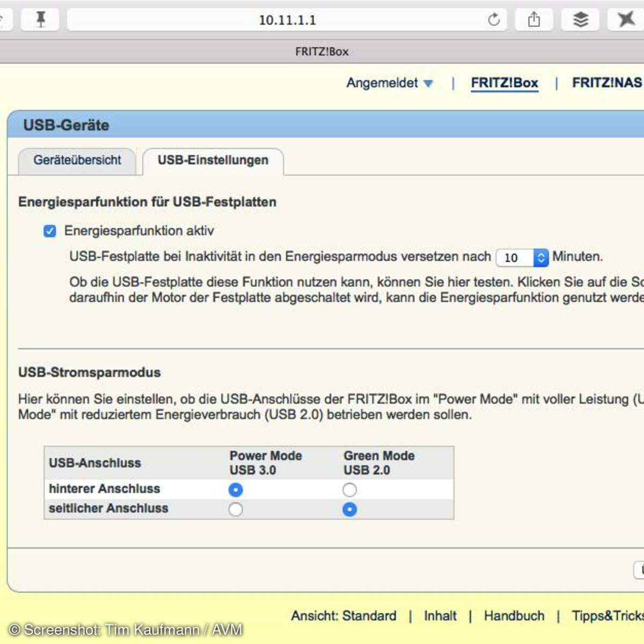
Task: Click the X-shaped icon at top right
Action: [626, 20]
